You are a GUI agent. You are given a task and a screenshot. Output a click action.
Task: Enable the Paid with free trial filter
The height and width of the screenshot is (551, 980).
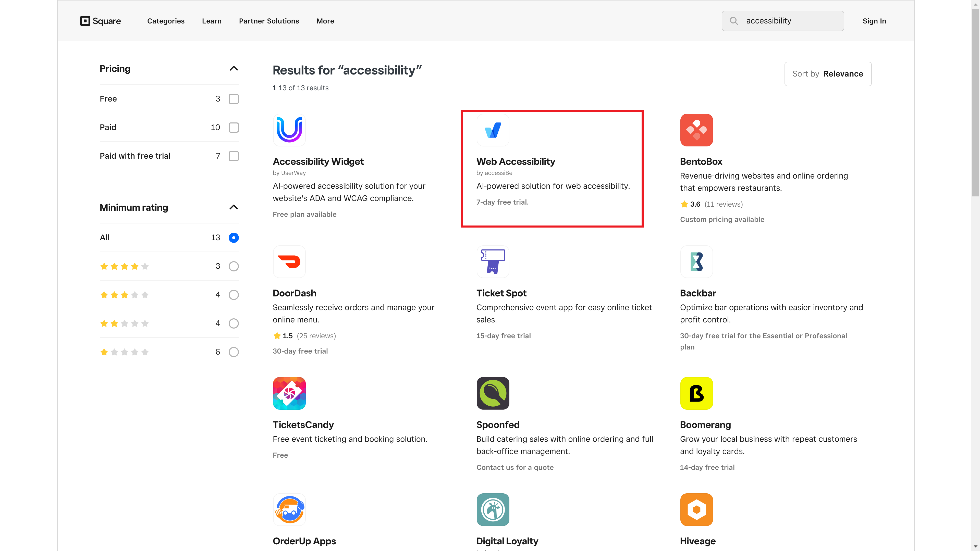(x=233, y=156)
